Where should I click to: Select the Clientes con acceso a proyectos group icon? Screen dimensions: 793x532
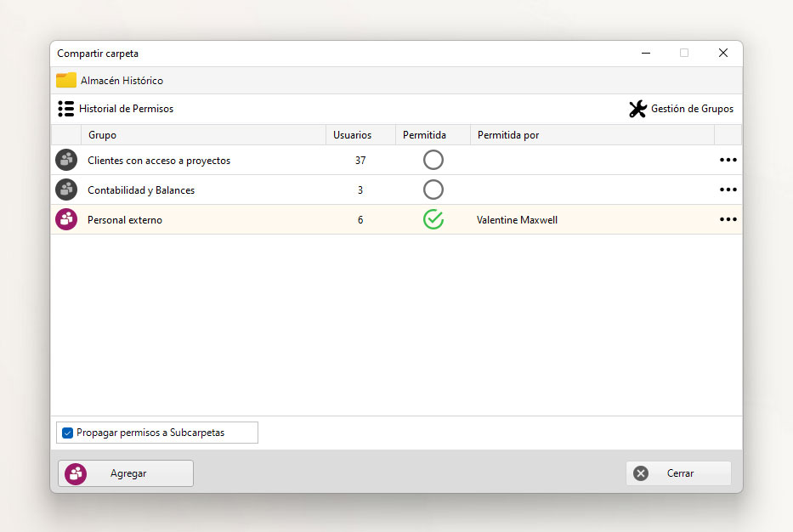(66, 160)
